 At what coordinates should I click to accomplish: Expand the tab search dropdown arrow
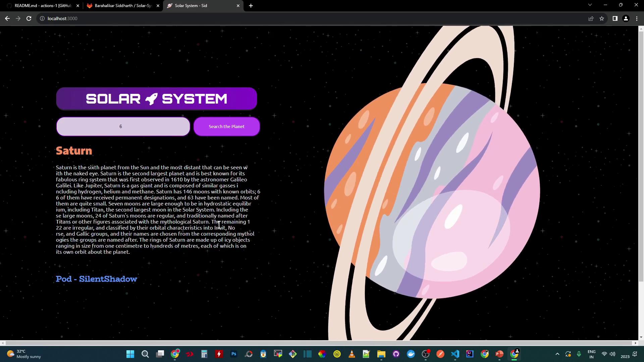[590, 5]
